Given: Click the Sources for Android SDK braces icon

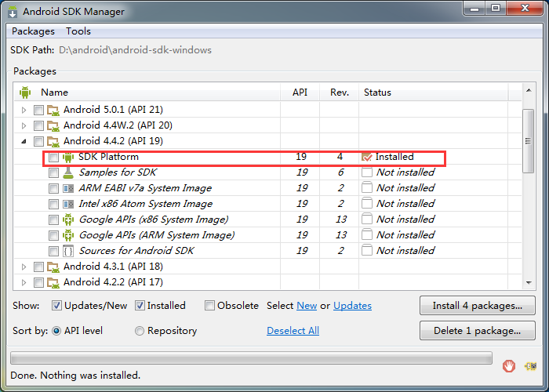Looking at the screenshot, I should tap(68, 251).
